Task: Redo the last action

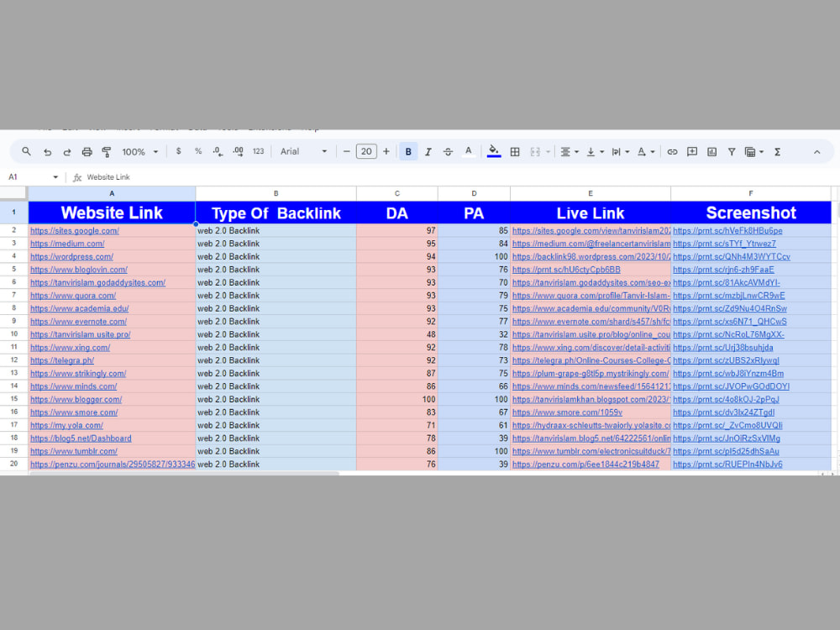Action: pos(67,152)
